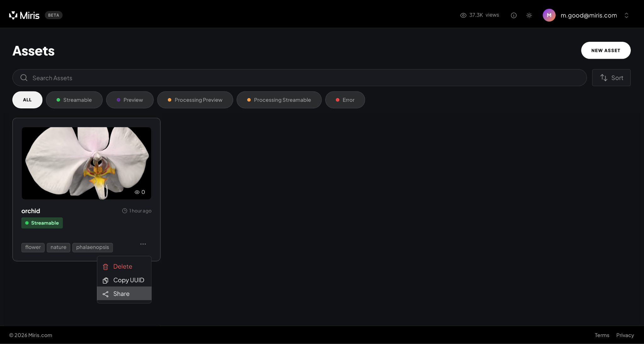Show only Error assets
The height and width of the screenshot is (344, 644).
coord(345,100)
